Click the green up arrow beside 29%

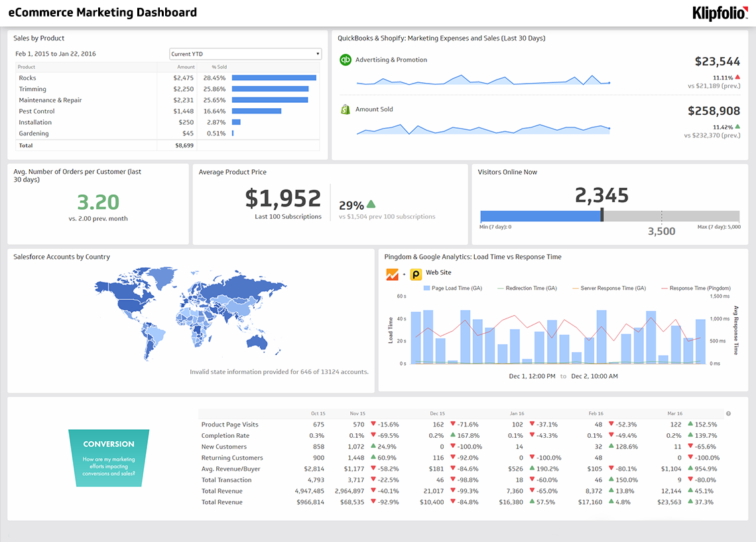click(x=371, y=204)
